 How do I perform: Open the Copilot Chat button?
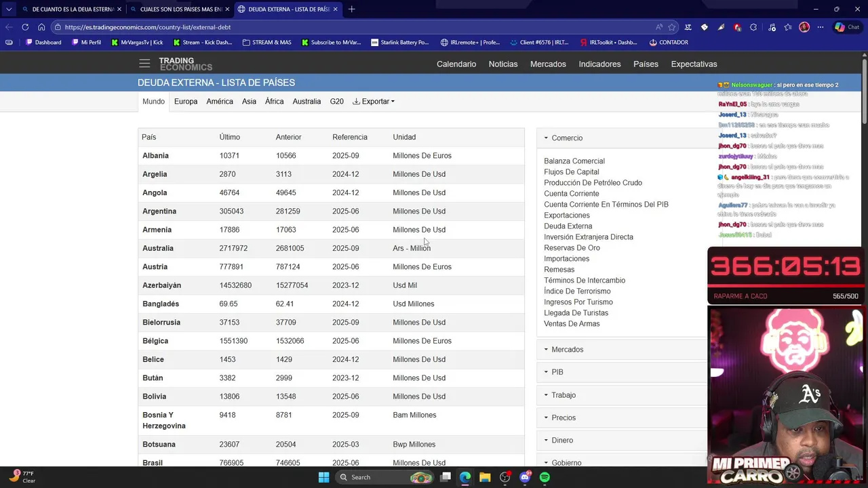pos(847,27)
